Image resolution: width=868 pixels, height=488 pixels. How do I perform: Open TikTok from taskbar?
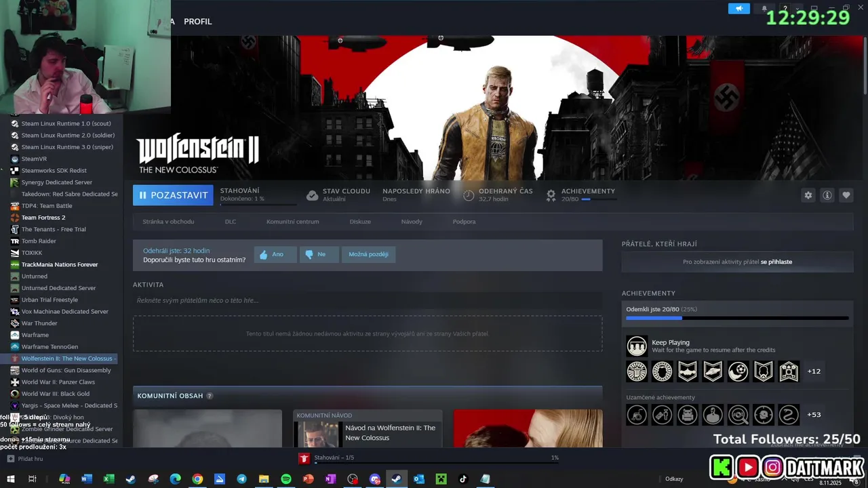coord(463,479)
